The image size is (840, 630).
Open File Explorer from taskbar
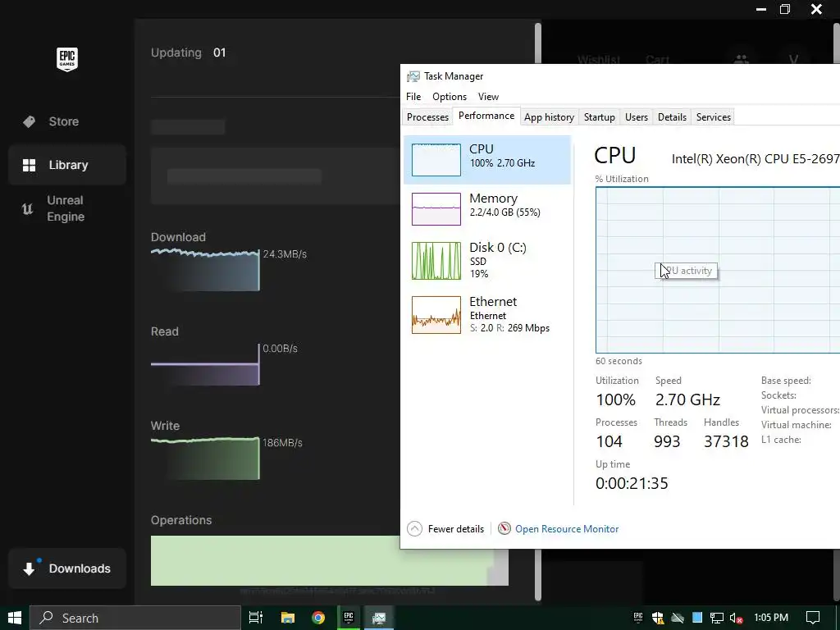point(288,618)
